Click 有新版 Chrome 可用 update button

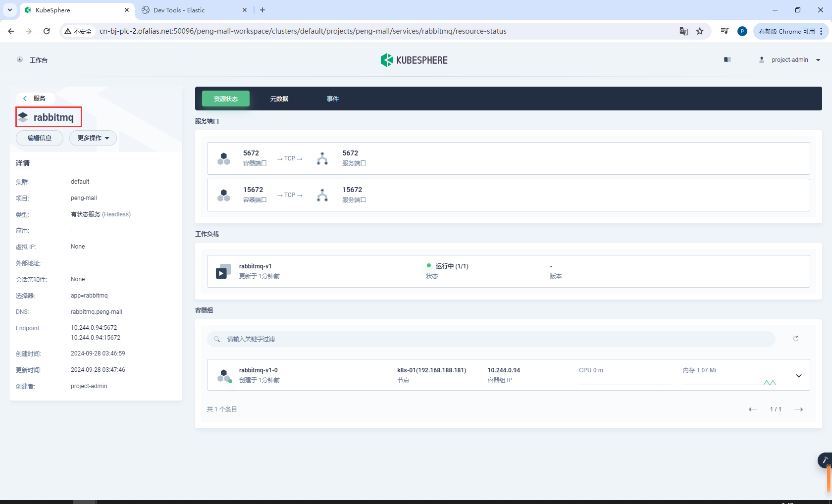pos(786,31)
